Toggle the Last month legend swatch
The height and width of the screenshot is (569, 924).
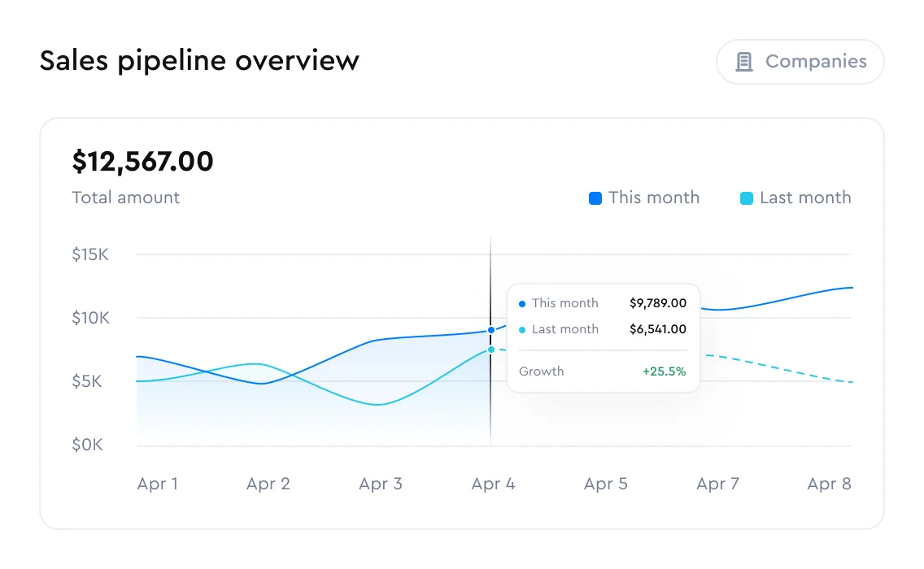coord(747,198)
